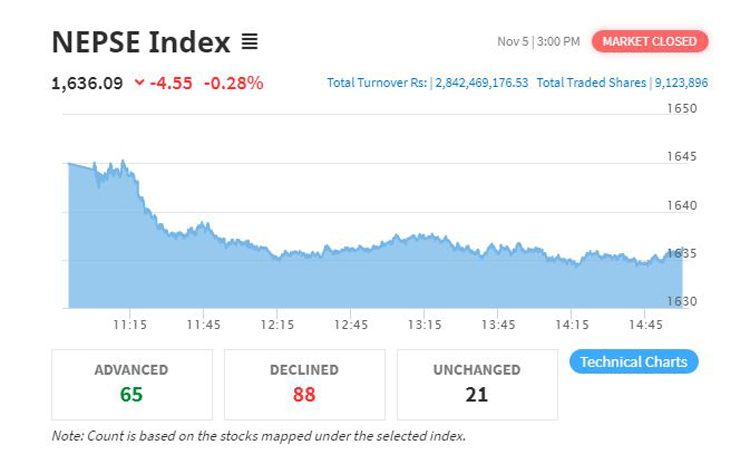Open Technical Charts
750x464 pixels.
(x=634, y=361)
